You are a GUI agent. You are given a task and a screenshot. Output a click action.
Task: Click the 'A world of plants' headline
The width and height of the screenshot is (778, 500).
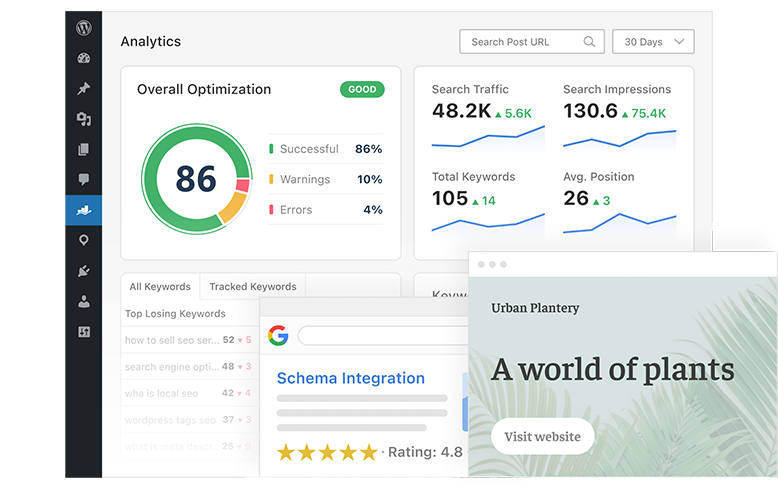click(x=613, y=370)
